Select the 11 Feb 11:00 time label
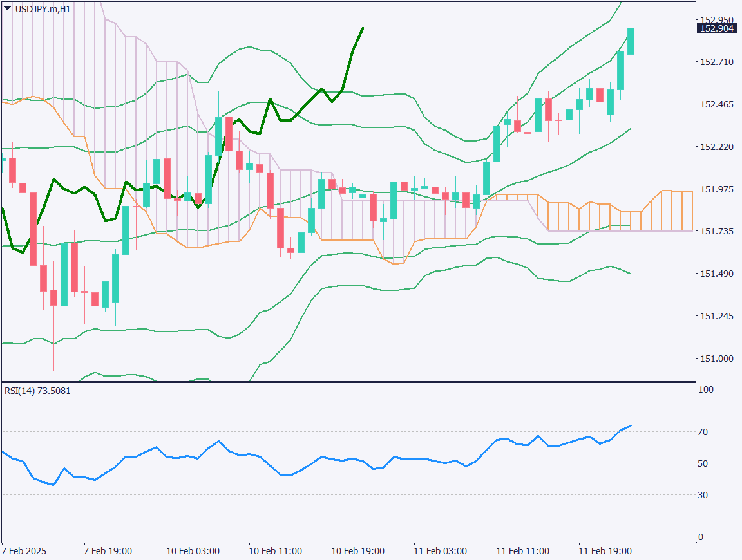742x560 pixels. 522,552
